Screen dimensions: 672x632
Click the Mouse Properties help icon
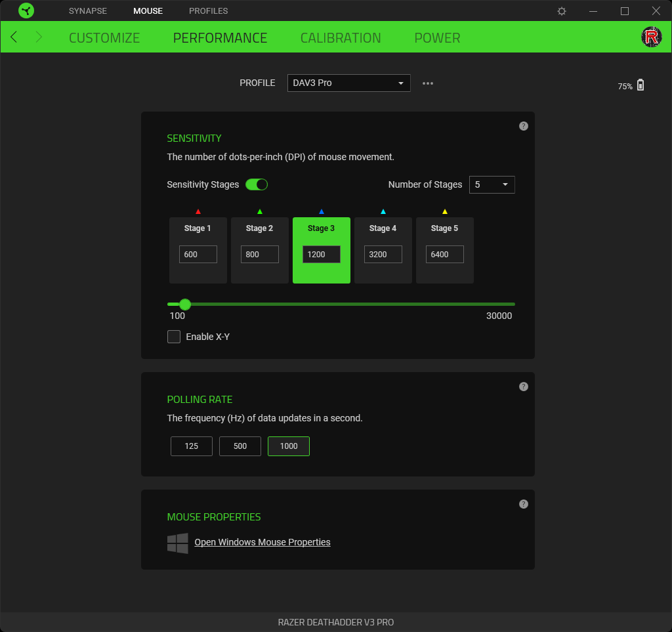[x=523, y=504]
